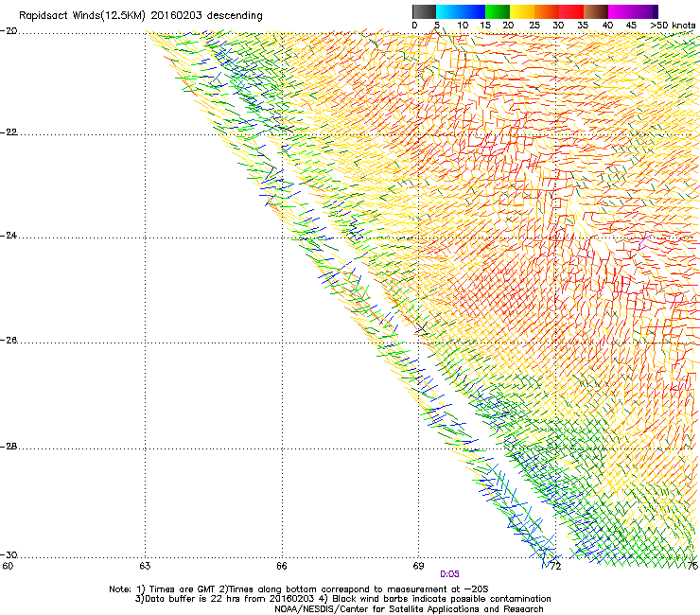This screenshot has width=700, height=615.
Task: Select the gray 0-5 knots color segment
Action: pyautogui.click(x=424, y=11)
